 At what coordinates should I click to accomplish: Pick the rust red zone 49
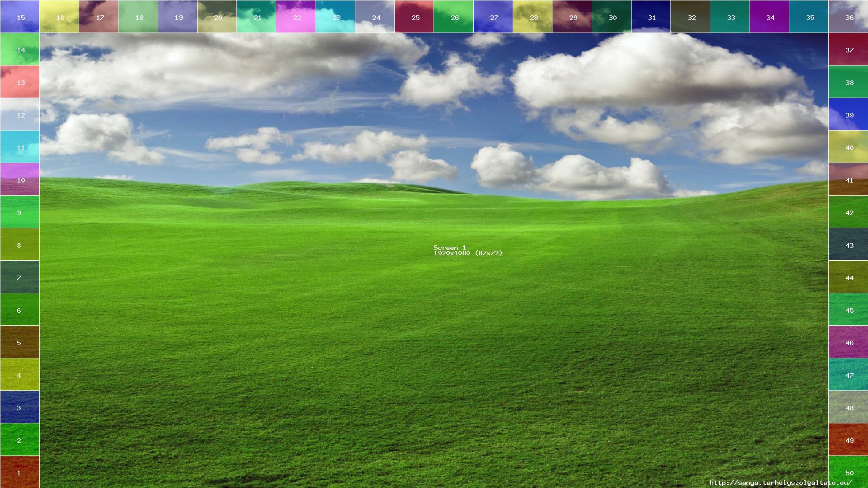(848, 439)
